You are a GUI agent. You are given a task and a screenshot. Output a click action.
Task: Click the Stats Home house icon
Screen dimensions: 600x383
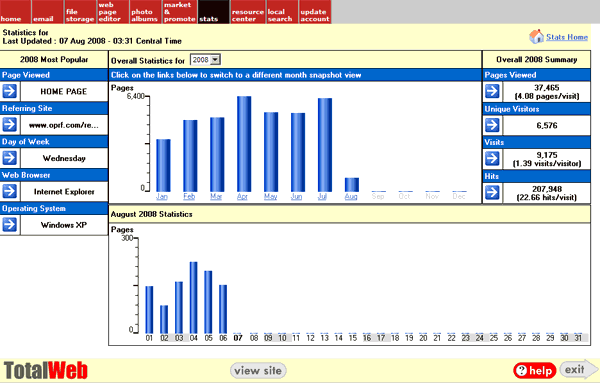536,36
